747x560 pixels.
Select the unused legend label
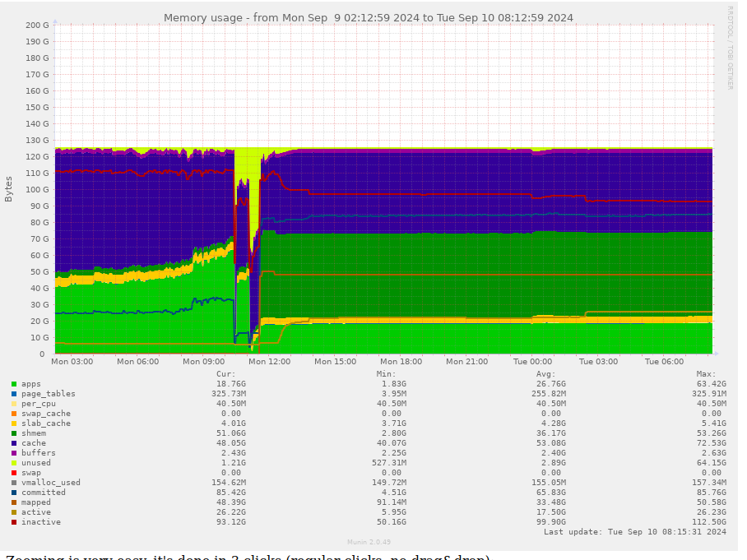tap(35, 463)
